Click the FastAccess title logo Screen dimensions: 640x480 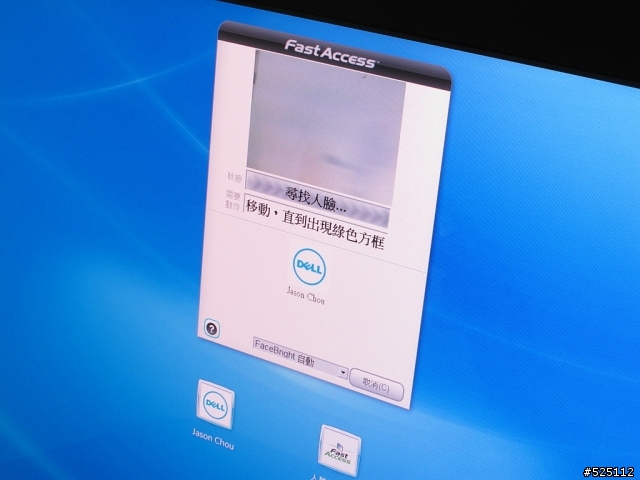coord(331,54)
